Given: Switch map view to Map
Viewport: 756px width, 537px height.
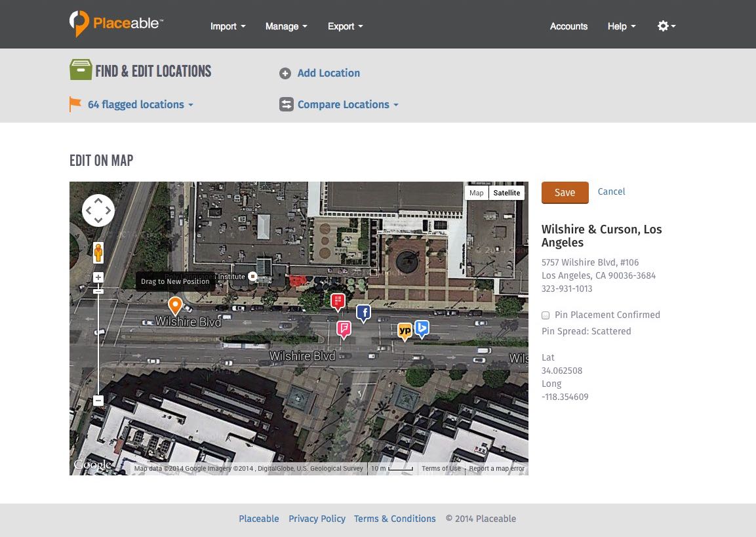Looking at the screenshot, I should click(x=477, y=193).
